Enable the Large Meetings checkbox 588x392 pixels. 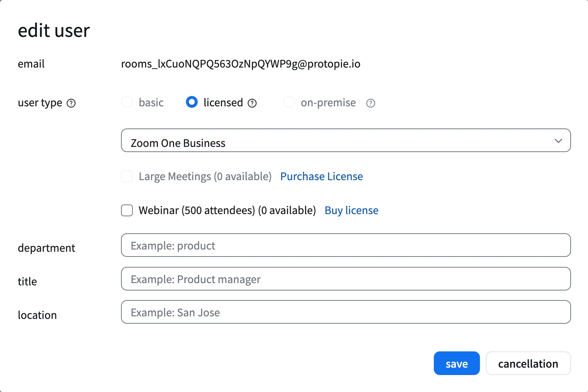(127, 176)
